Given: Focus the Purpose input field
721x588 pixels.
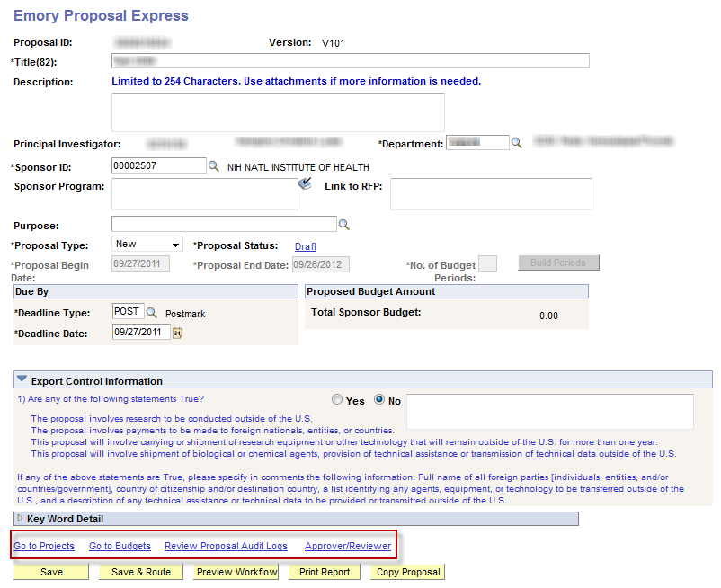Looking at the screenshot, I should click(x=225, y=224).
